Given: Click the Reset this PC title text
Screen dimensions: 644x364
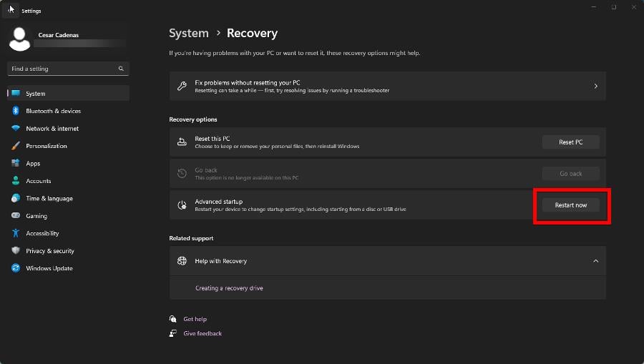Looking at the screenshot, I should pos(213,139).
